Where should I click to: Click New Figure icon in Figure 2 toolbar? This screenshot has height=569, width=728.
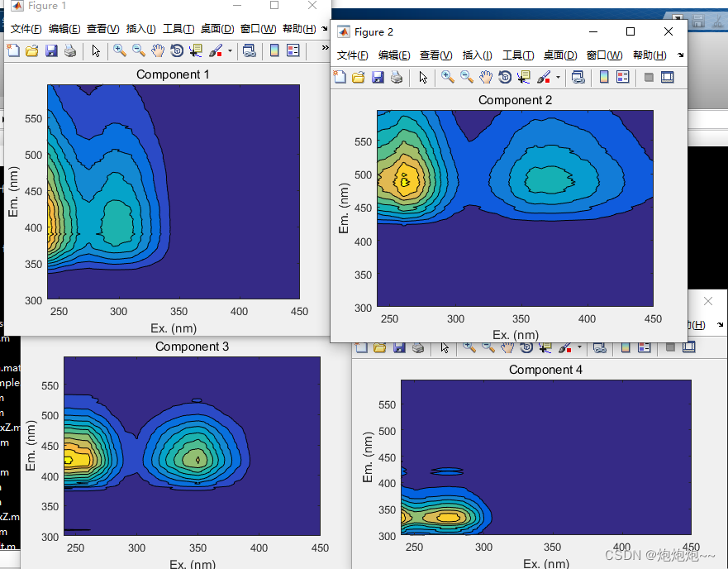coord(340,77)
